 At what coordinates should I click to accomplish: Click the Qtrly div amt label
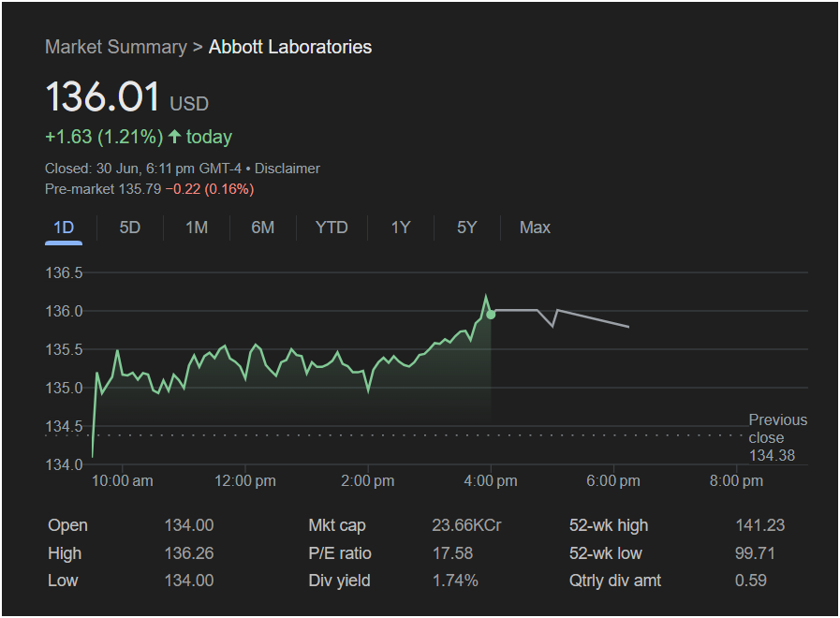coord(615,581)
